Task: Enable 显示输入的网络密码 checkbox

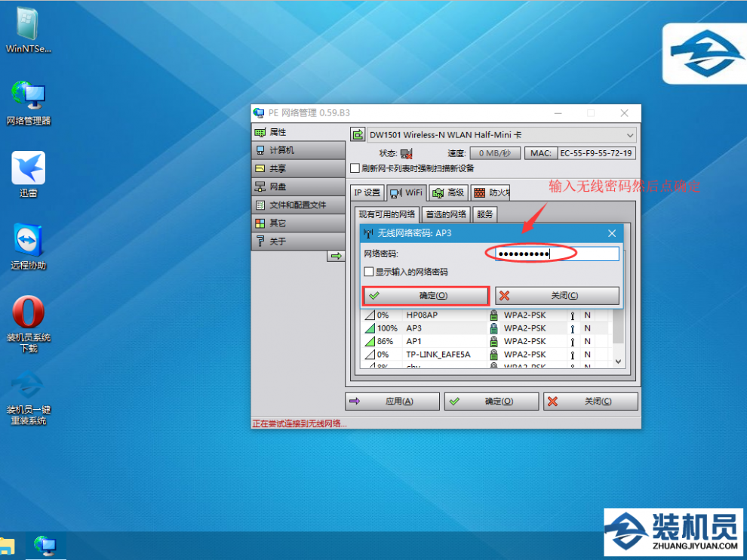Action: (x=368, y=272)
